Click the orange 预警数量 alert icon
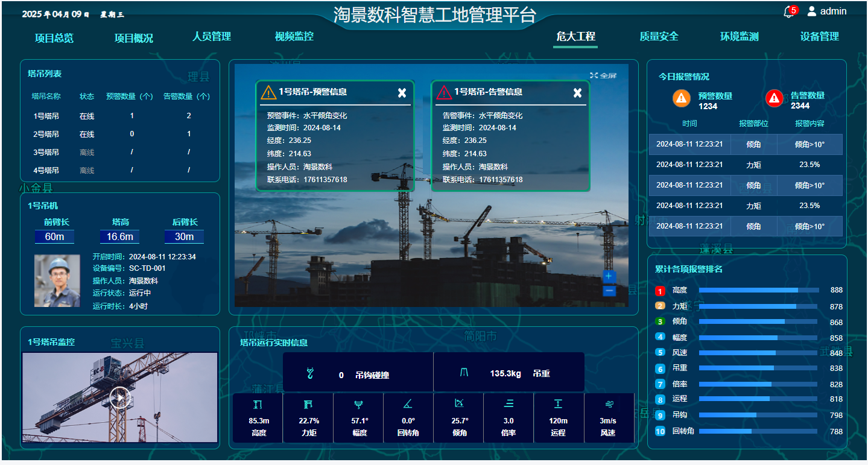 [682, 98]
